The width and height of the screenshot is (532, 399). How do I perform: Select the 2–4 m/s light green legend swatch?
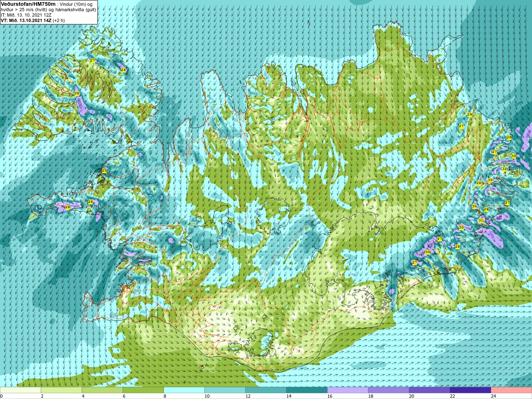(62, 390)
